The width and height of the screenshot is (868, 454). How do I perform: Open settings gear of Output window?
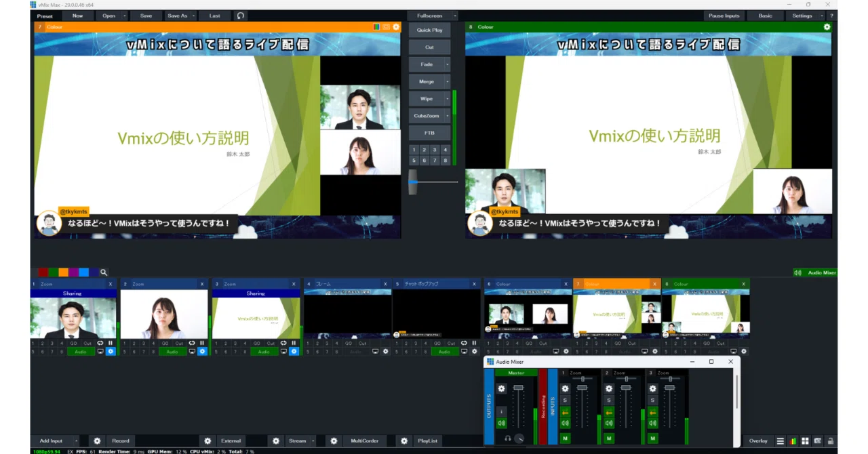(x=827, y=27)
